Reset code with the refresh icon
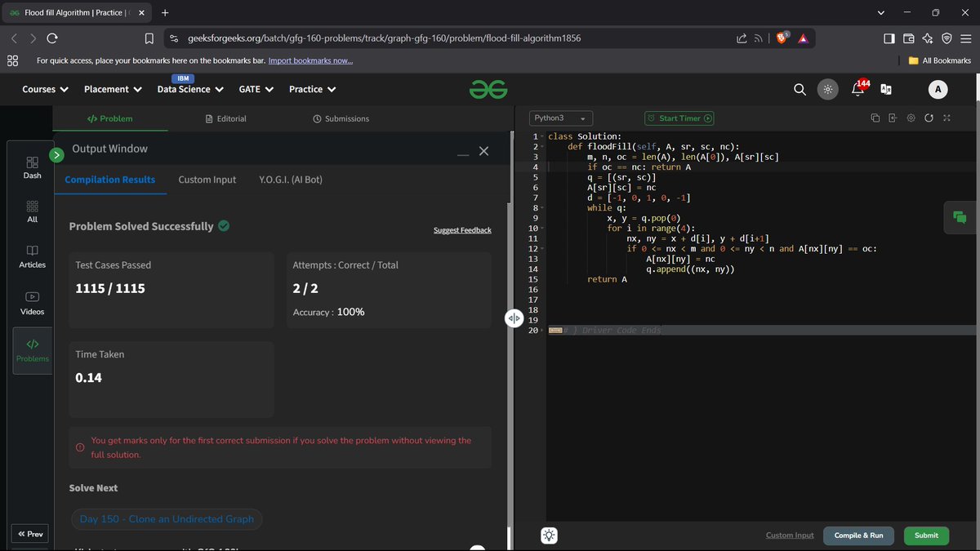This screenshot has width=980, height=551. pos(929,118)
